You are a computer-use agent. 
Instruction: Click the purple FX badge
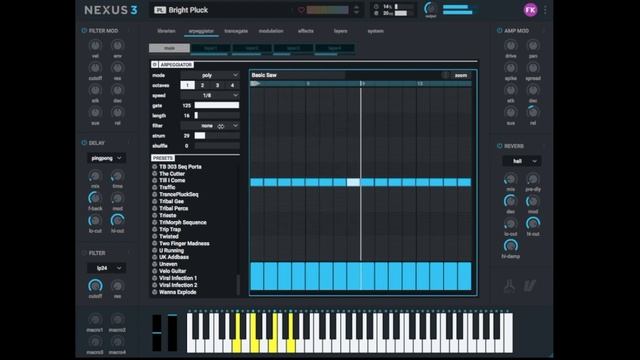click(530, 10)
